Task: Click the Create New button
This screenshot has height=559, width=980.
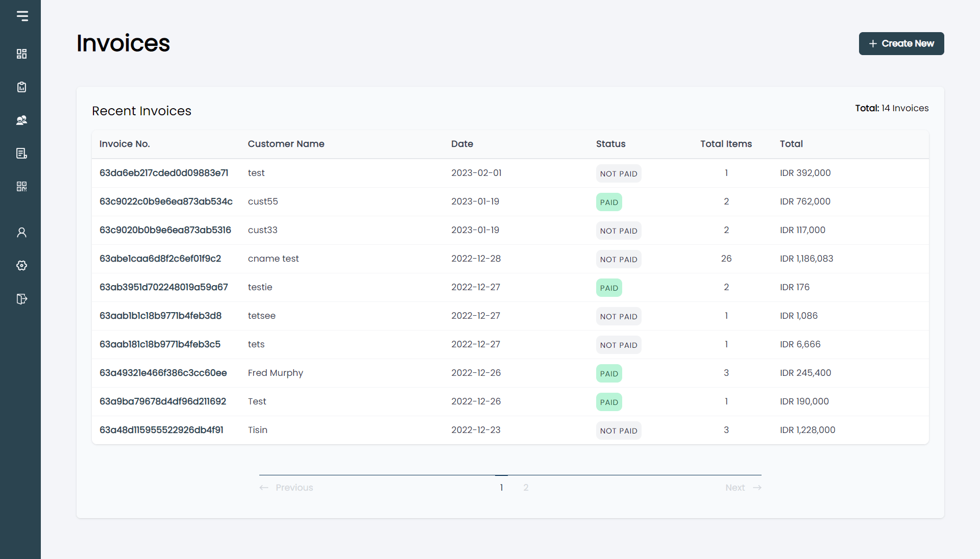Action: tap(901, 43)
